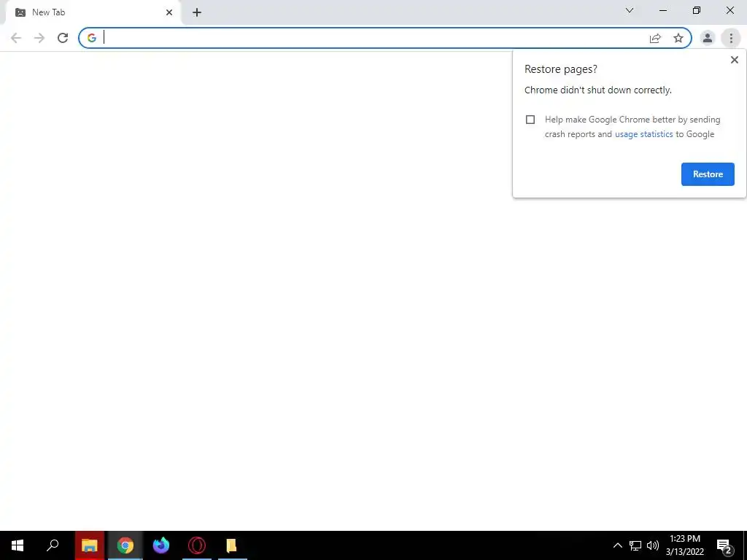Open the taskbar search

(53, 545)
